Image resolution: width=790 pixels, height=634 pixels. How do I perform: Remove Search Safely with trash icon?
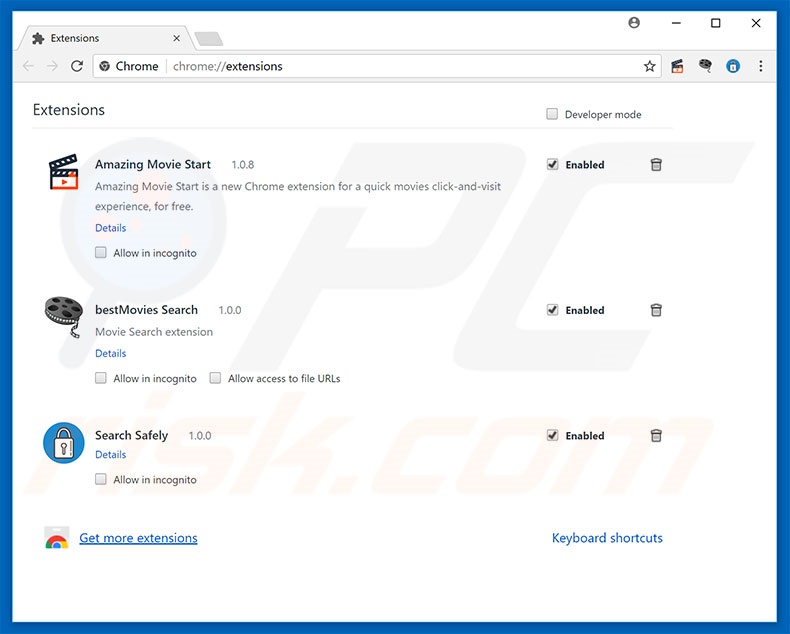coord(656,435)
